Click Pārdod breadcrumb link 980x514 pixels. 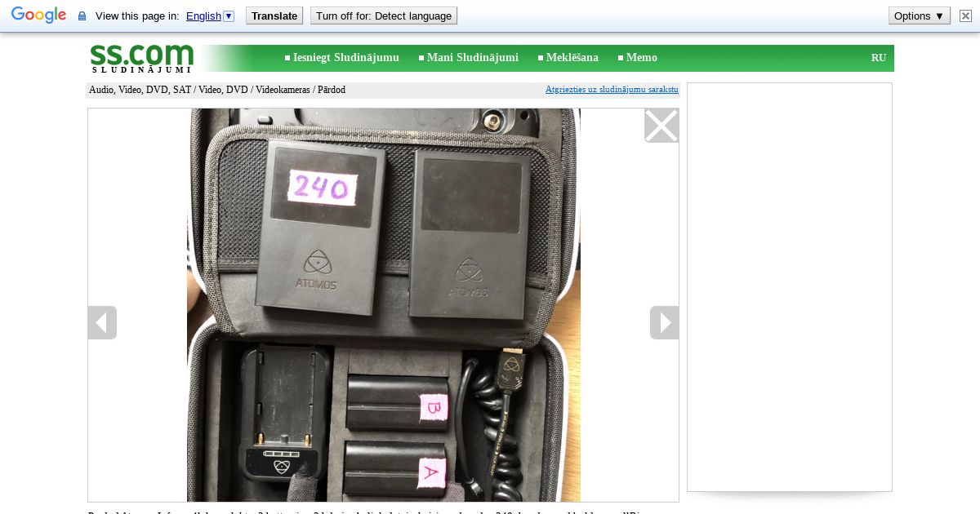332,90
